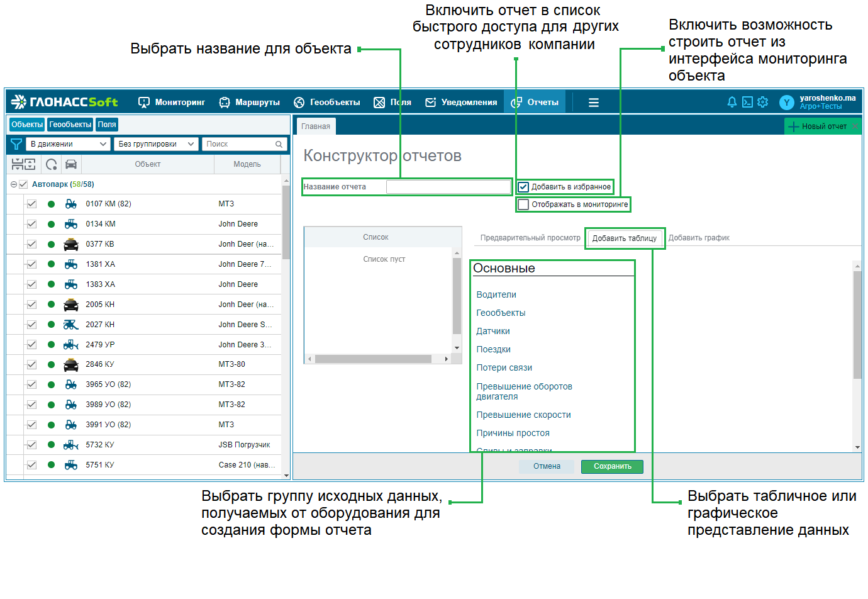Click the filter funnel icon
This screenshot has width=868, height=599.
(16, 144)
